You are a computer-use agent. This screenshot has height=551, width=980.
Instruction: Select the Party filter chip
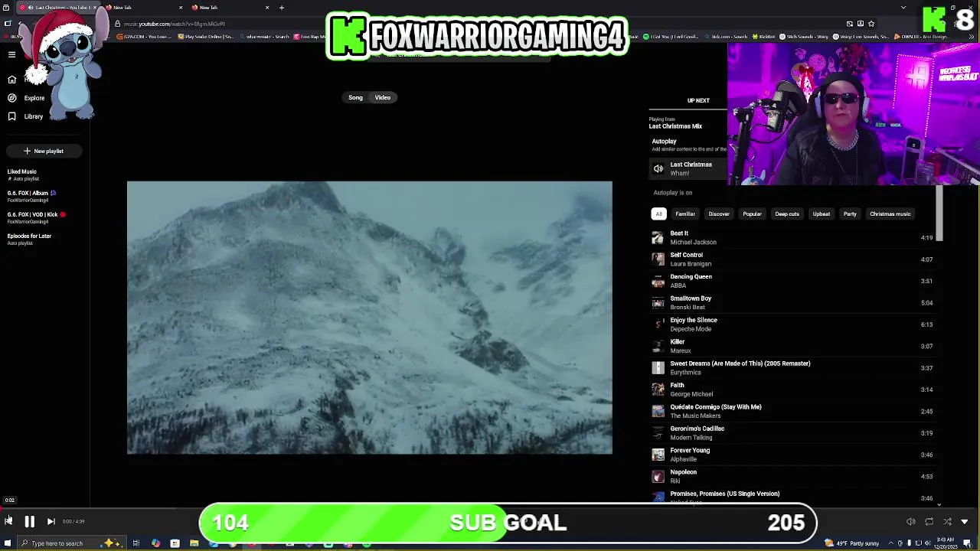click(x=850, y=214)
